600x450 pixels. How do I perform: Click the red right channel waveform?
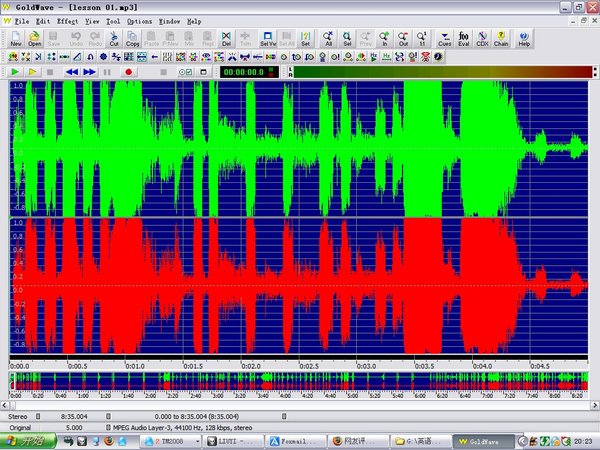pyautogui.click(x=298, y=286)
